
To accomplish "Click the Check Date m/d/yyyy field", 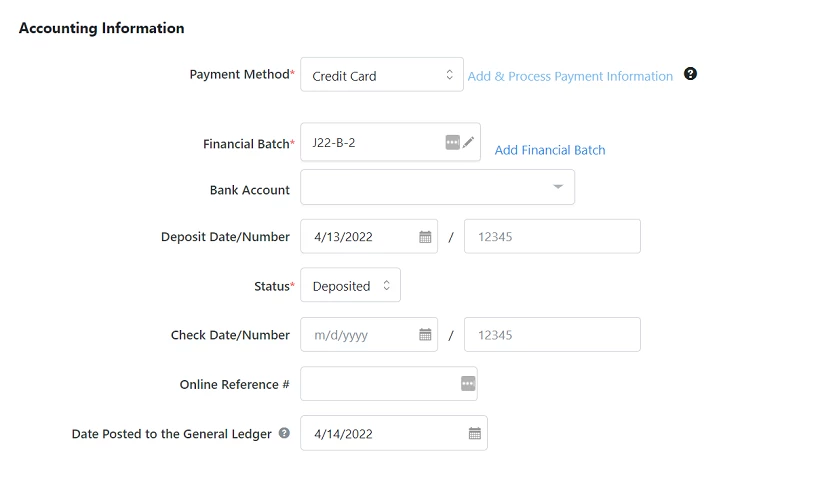I will click(361, 335).
